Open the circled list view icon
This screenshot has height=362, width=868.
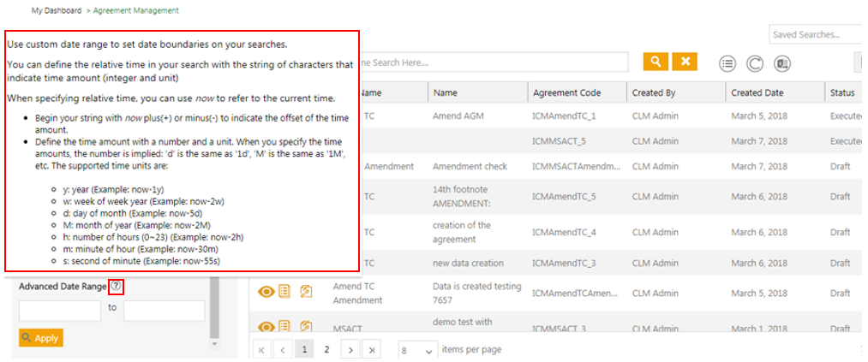point(727,63)
